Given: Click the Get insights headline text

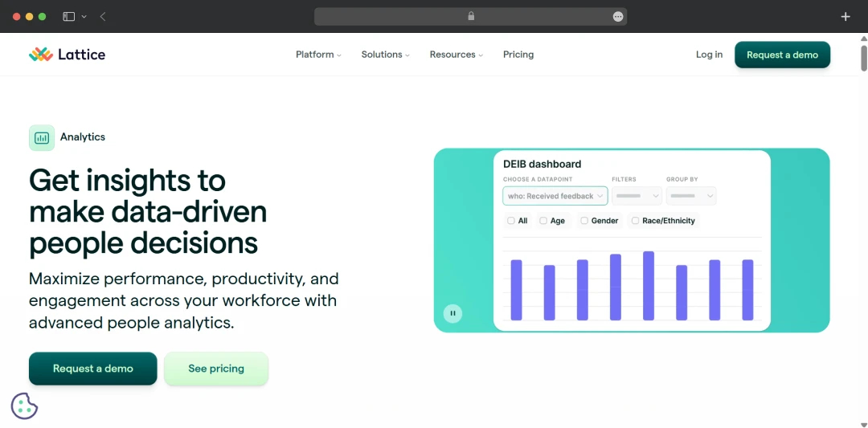Looking at the screenshot, I should point(148,212).
